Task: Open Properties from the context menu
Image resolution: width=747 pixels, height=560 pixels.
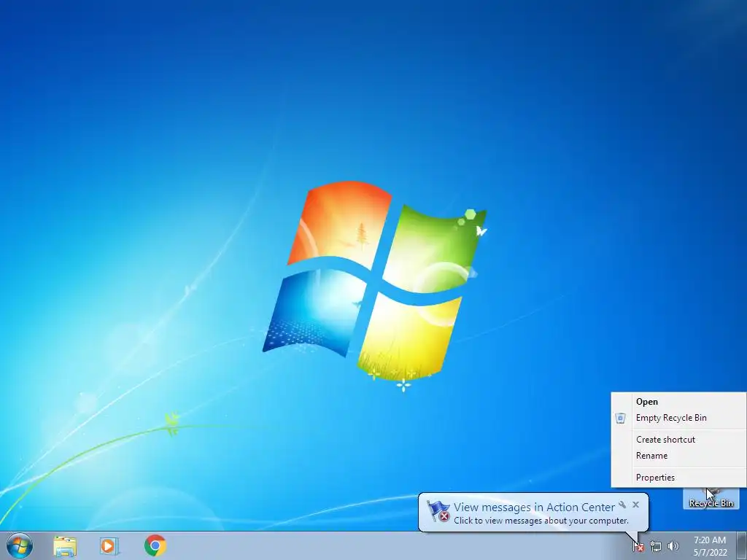Action: pos(679,478)
